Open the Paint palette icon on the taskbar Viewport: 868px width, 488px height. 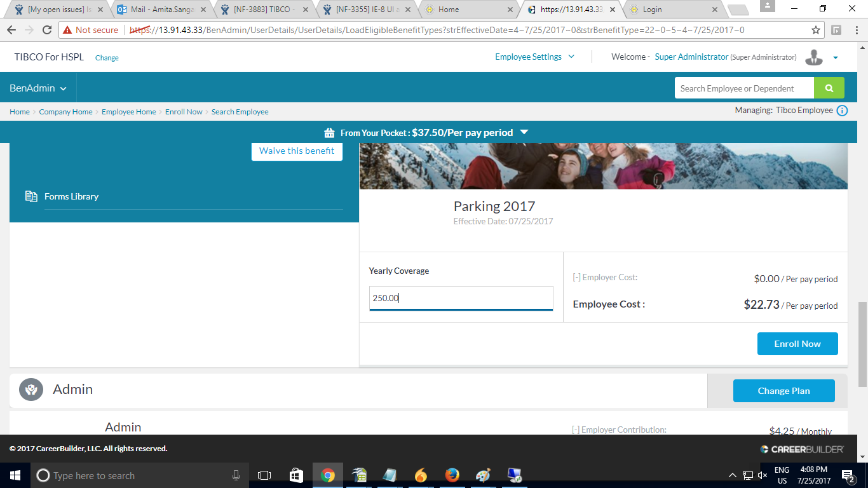pyautogui.click(x=483, y=475)
